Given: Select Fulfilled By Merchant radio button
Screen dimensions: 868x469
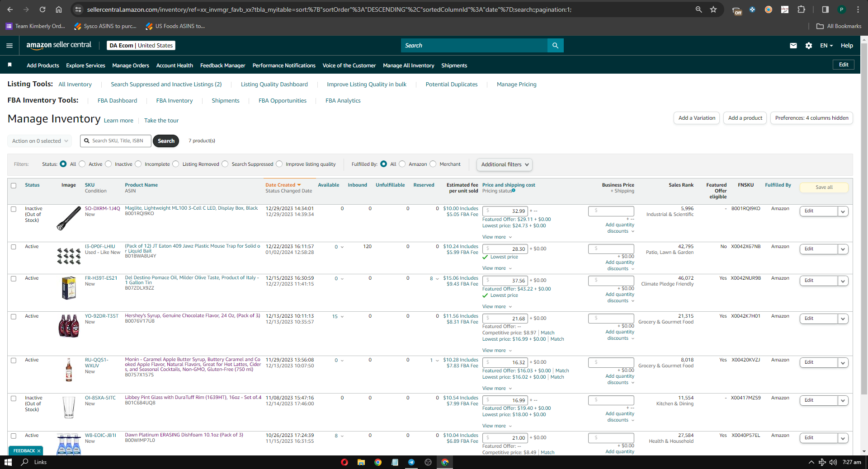Looking at the screenshot, I should tap(433, 164).
